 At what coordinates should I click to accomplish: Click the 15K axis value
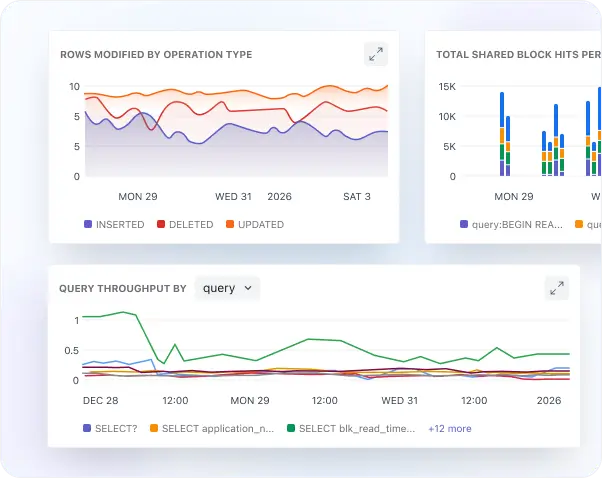point(447,86)
